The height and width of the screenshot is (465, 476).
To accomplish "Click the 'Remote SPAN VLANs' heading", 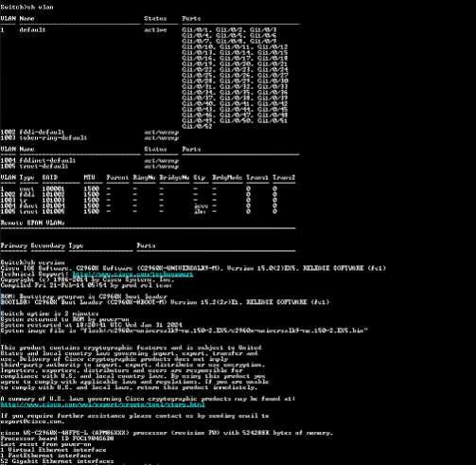I will click(x=32, y=223).
